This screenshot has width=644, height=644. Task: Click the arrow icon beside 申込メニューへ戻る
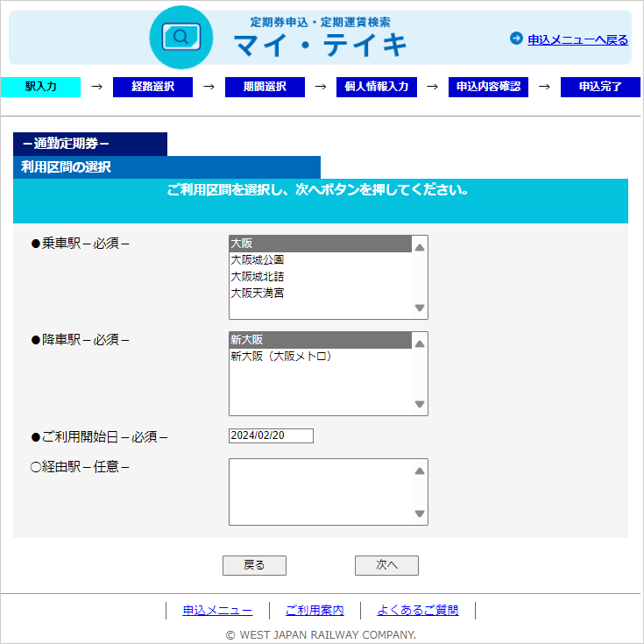(516, 39)
